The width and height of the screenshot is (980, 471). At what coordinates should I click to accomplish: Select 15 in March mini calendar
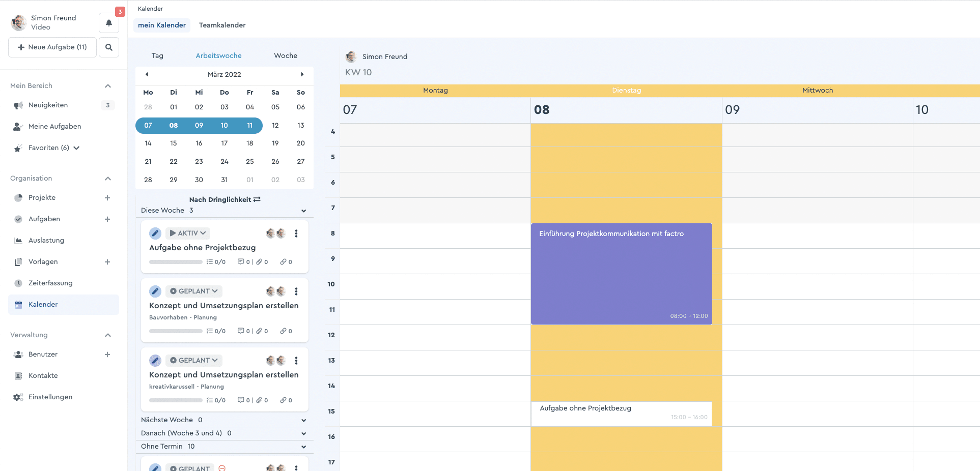[174, 143]
